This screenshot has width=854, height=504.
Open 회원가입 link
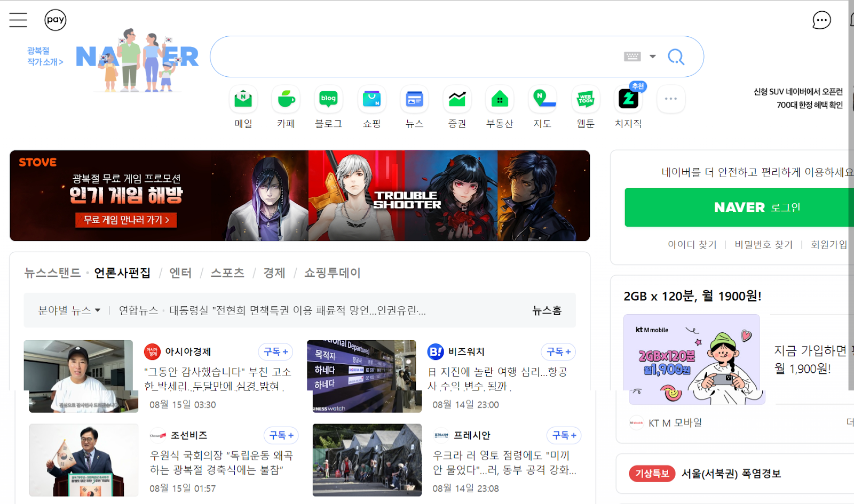pyautogui.click(x=829, y=244)
